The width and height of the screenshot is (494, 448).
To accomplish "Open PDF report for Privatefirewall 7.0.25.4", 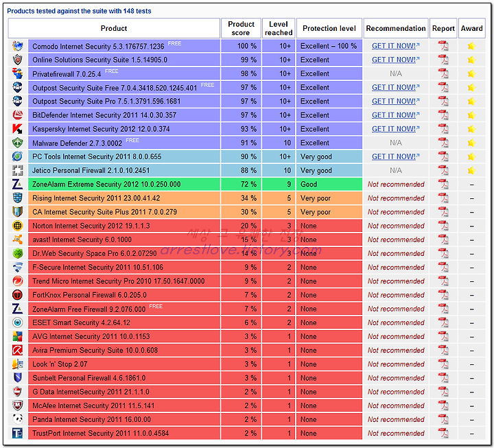I will click(443, 73).
